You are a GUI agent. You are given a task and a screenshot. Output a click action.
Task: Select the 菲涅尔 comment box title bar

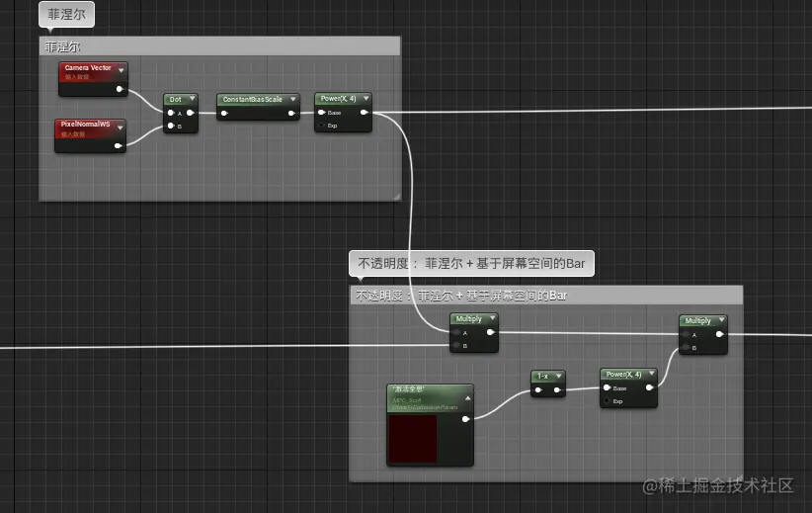(x=220, y=46)
